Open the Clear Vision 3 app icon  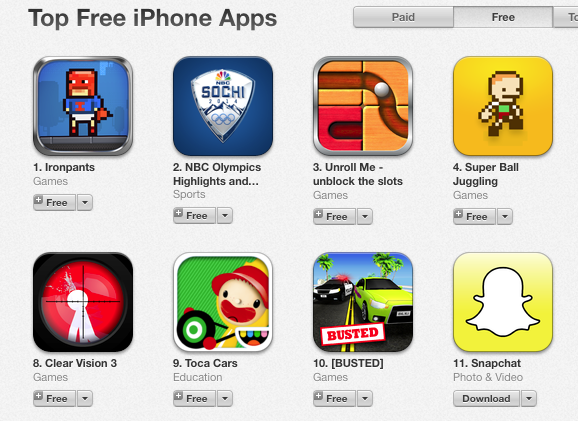click(x=83, y=302)
